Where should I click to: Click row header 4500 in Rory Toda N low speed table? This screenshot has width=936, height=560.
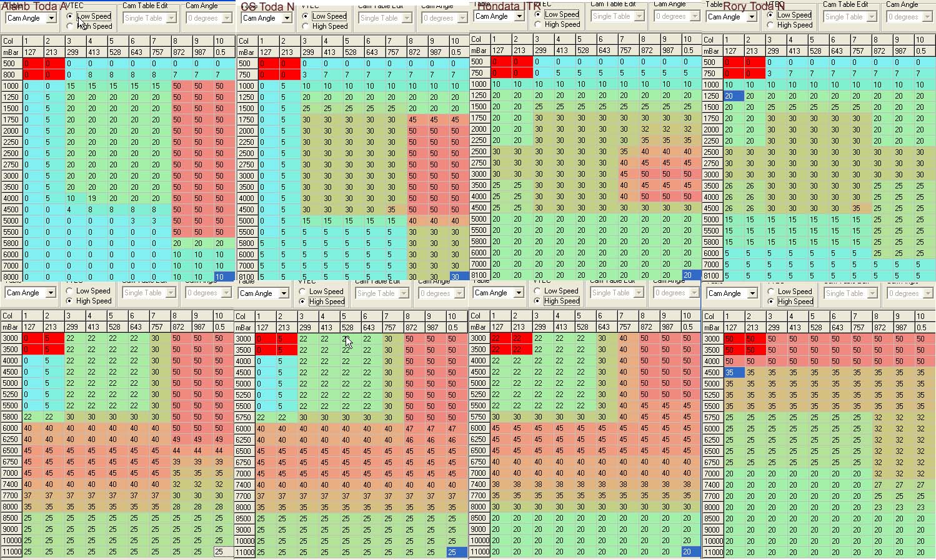click(x=713, y=209)
